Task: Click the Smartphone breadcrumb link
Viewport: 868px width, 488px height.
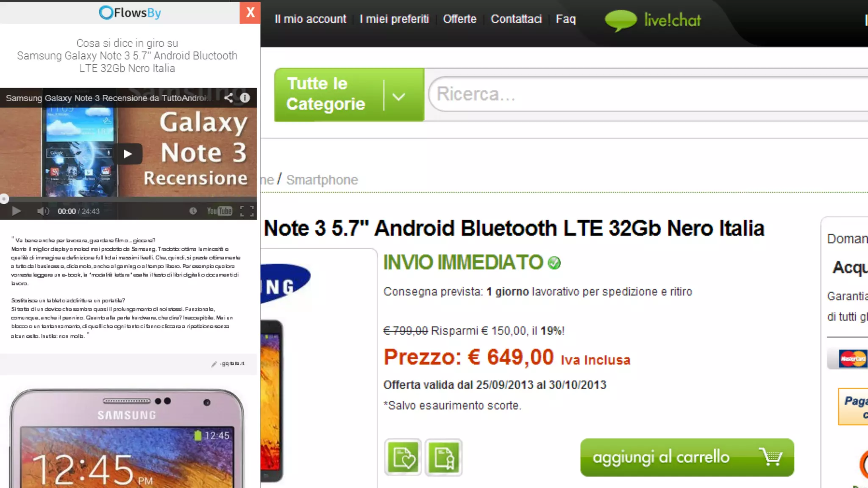Action: click(x=322, y=180)
